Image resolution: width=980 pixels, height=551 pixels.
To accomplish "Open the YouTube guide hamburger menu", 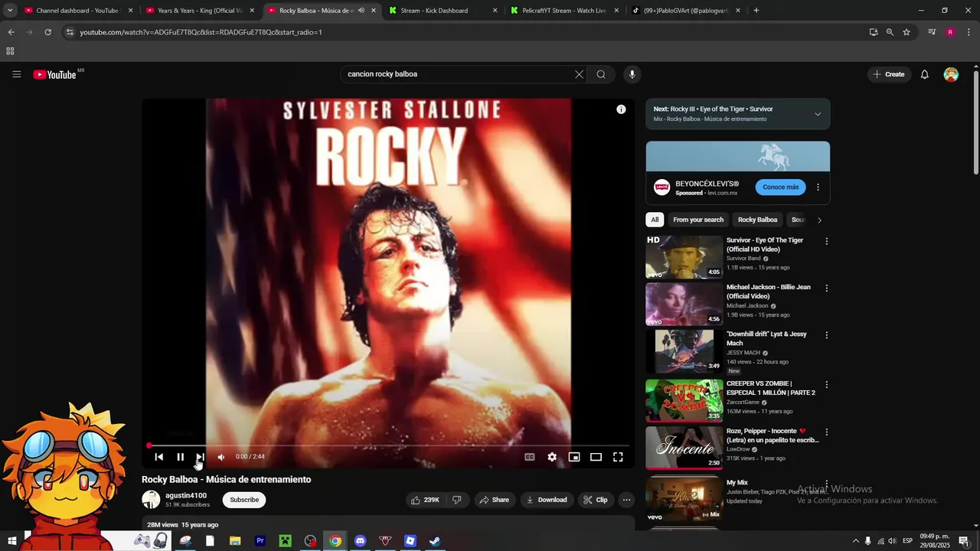I will [x=16, y=74].
